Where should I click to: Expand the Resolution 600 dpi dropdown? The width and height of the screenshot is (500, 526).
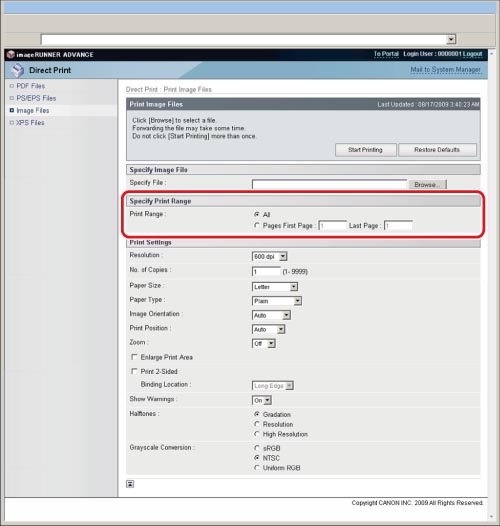point(269,257)
